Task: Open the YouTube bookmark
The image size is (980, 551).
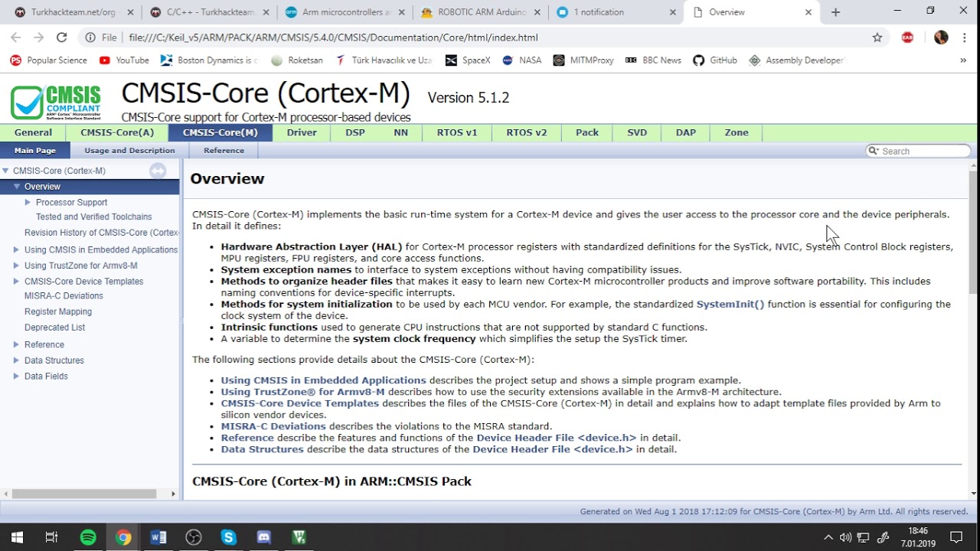Action: [x=124, y=60]
